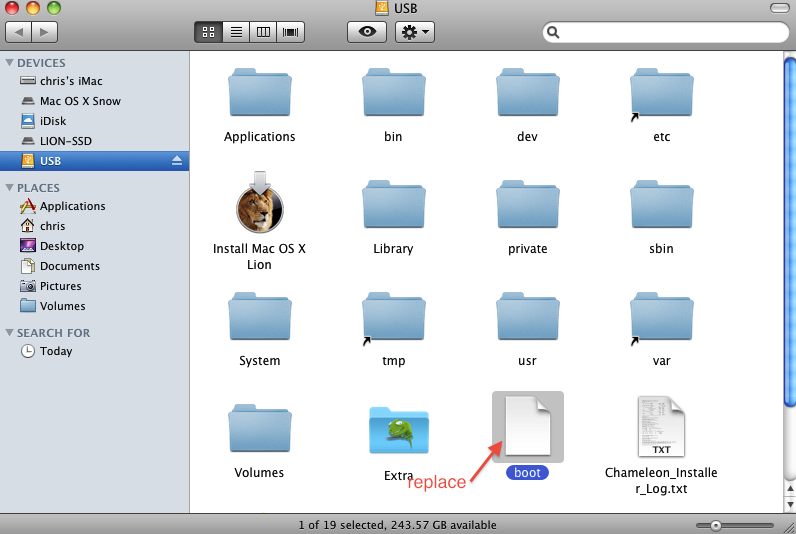The image size is (796, 534).
Task: Eject the USB drive
Action: coord(177,161)
